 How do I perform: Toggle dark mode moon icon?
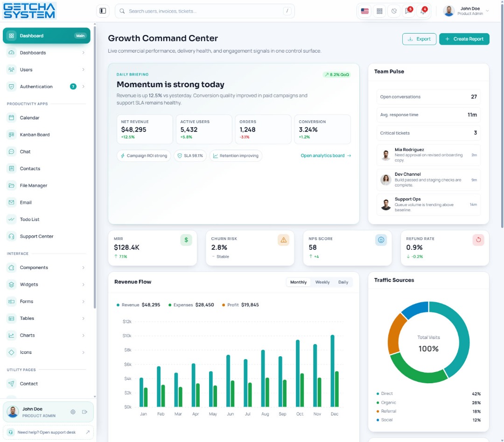pos(394,11)
